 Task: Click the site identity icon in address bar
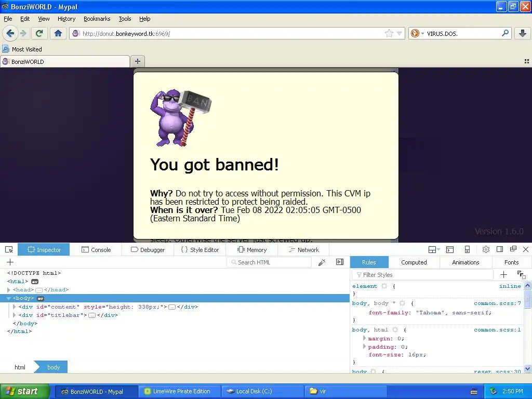(x=76, y=33)
